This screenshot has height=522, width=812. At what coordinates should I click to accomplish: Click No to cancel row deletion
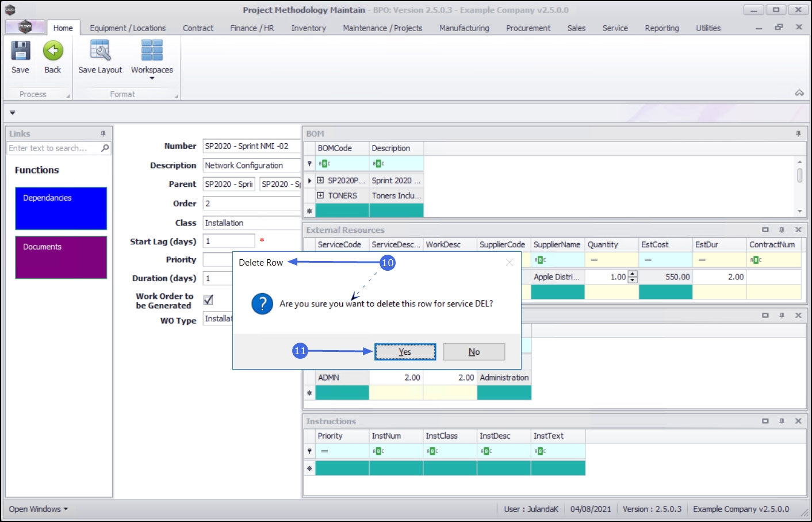(x=474, y=352)
